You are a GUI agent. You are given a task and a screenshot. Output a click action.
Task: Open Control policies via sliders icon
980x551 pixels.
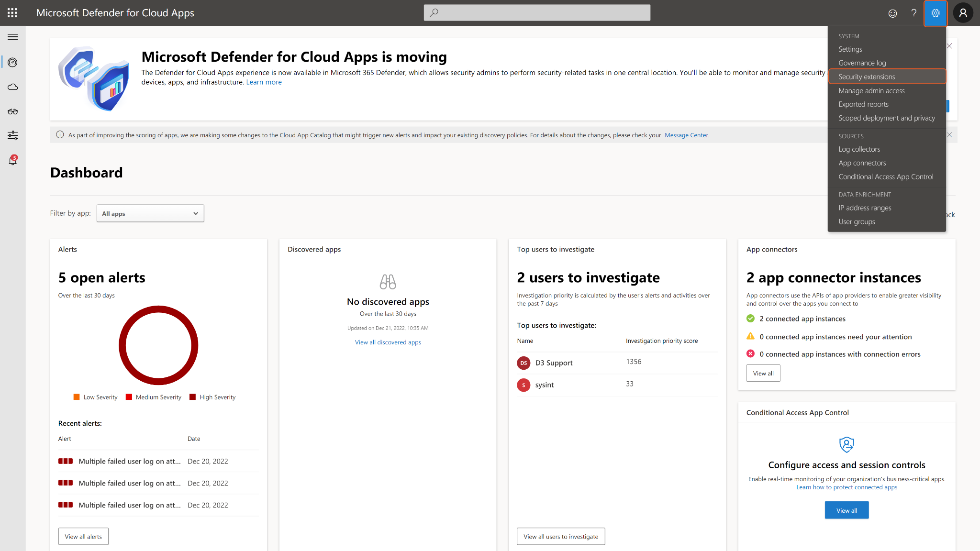click(x=13, y=135)
